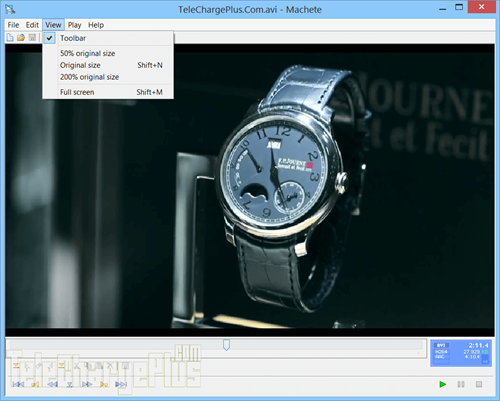
Task: Choose 200% original size
Action: pyautogui.click(x=108, y=77)
